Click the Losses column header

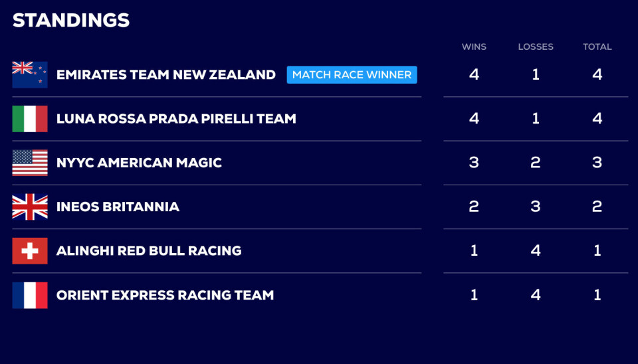[536, 46]
